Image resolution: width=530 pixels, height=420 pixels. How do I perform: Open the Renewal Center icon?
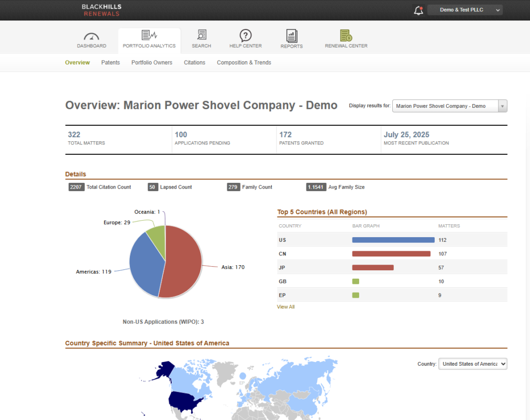346,35
